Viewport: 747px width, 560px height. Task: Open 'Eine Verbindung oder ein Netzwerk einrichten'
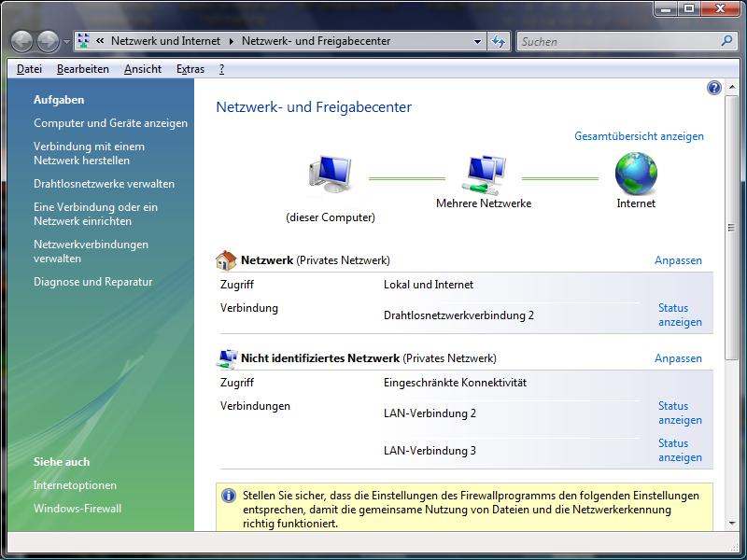click(95, 215)
